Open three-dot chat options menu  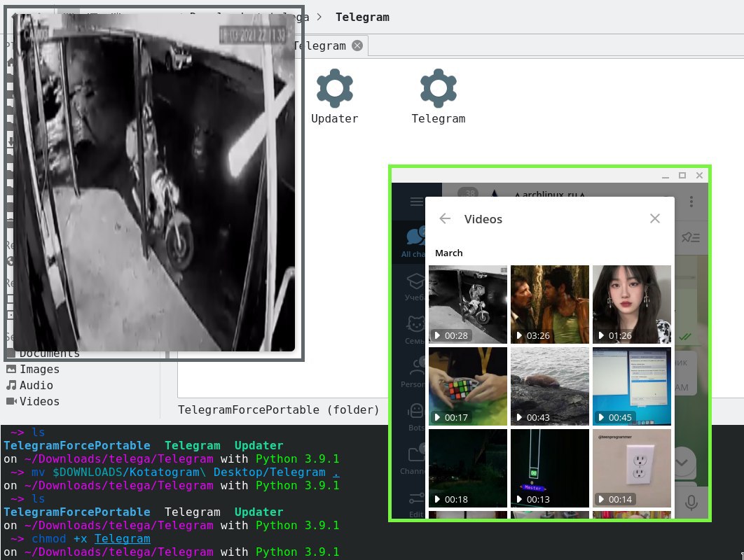point(691,202)
